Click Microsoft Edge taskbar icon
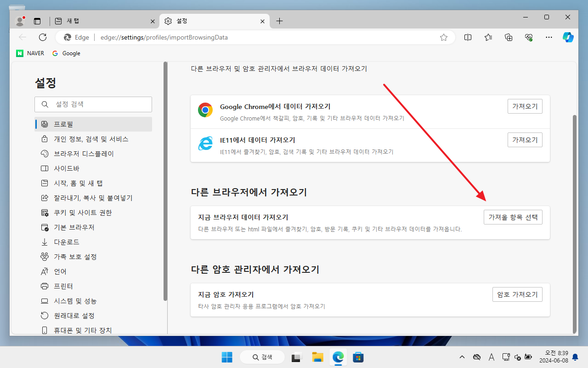Image resolution: width=588 pixels, height=368 pixels. [x=338, y=357]
